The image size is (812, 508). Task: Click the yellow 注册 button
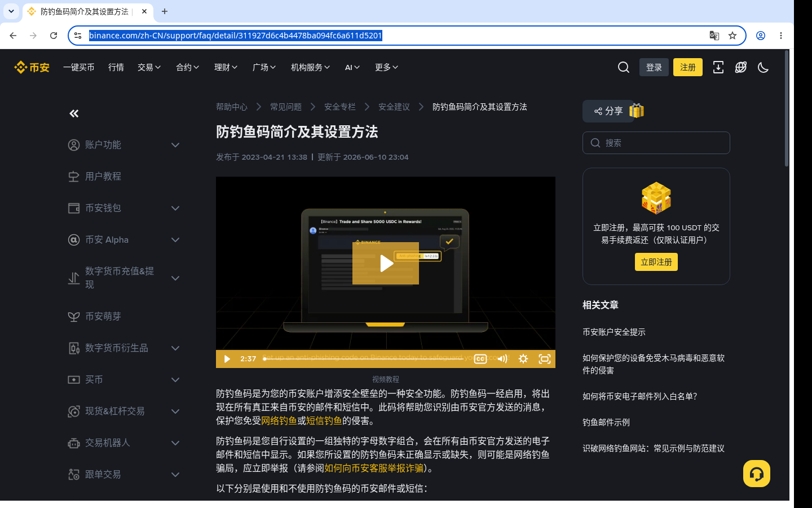[x=688, y=67]
